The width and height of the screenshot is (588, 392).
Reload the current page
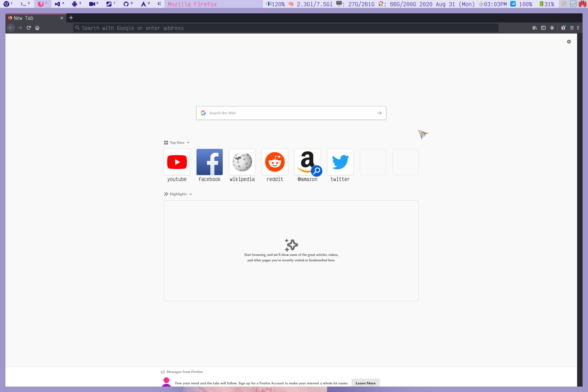point(29,28)
